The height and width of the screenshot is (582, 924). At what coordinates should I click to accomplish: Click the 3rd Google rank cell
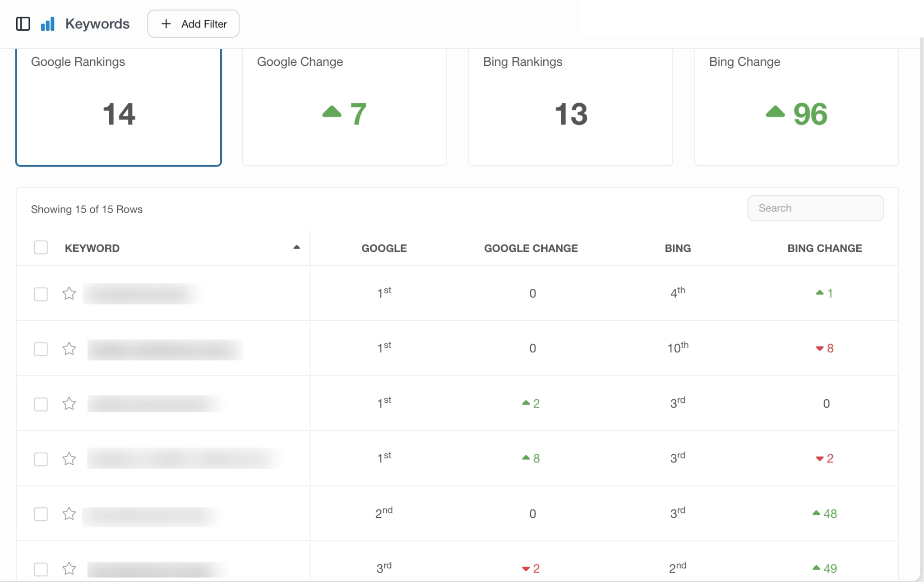(x=384, y=568)
